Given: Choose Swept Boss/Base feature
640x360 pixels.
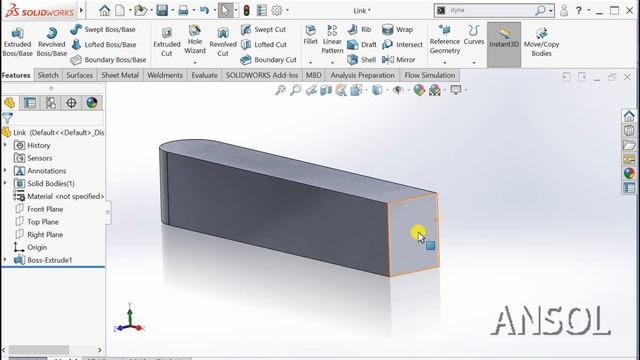Looking at the screenshot, I should point(102,29).
